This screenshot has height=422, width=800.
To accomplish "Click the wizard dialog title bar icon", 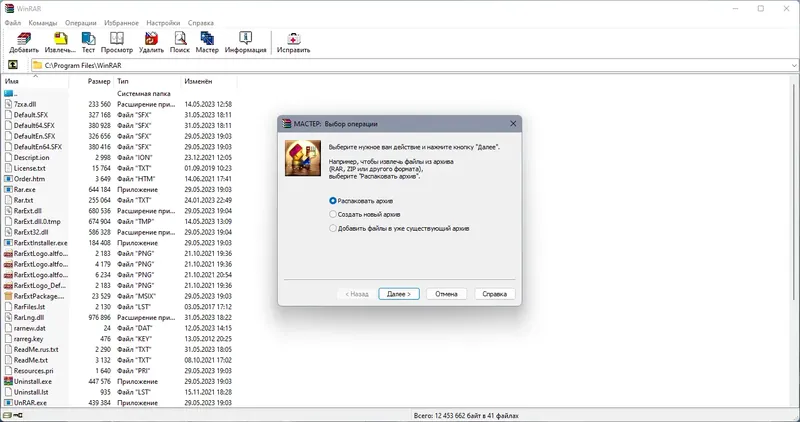I will tap(286, 123).
